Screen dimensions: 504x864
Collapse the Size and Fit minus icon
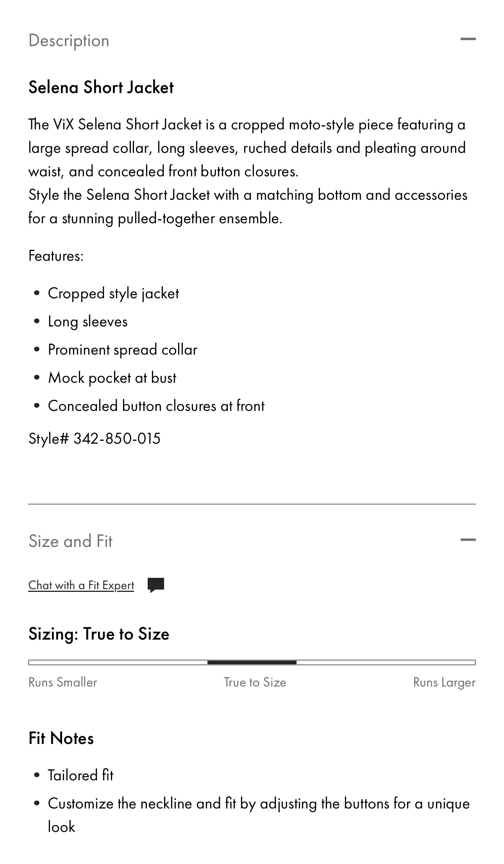click(468, 540)
